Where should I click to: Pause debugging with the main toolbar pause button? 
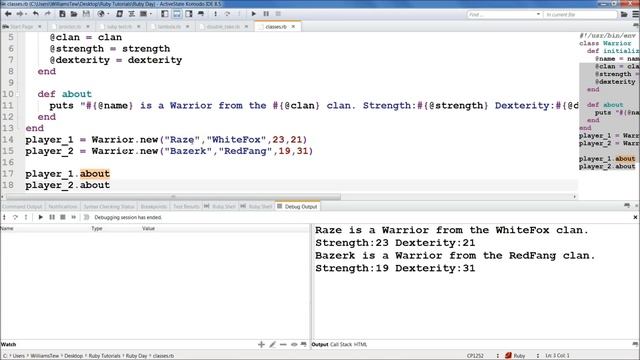tap(266, 14)
